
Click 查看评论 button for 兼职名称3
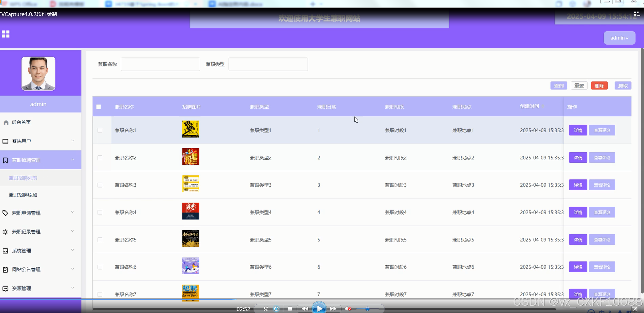tap(602, 185)
